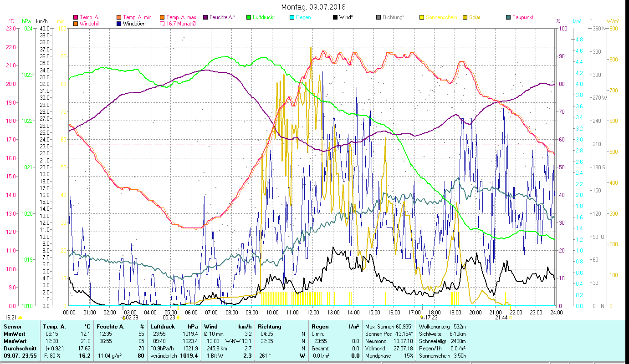
Task: Click the 'W-NW 13.1' wind maximum value
Action: 238,341
